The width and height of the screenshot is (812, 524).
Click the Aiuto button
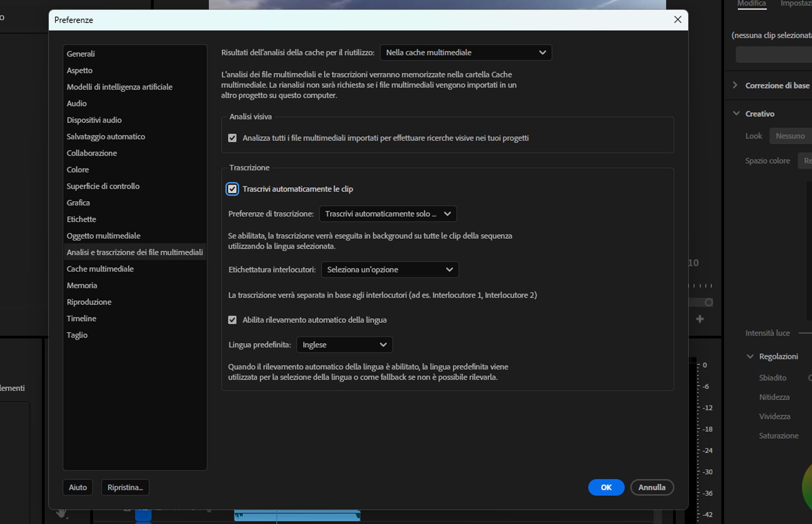(78, 487)
